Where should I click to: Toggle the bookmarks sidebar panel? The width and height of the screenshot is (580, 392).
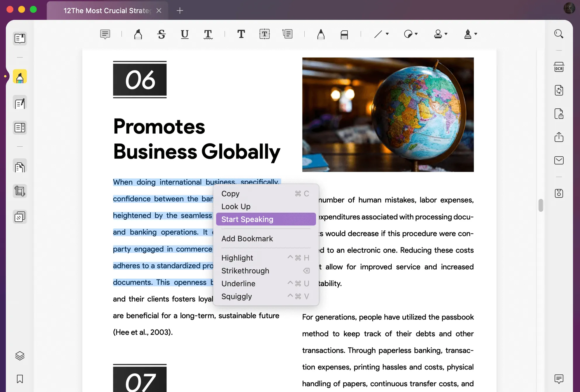pos(20,379)
